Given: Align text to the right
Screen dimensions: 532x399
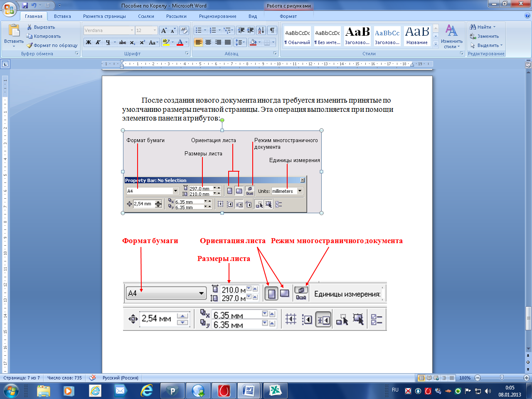Looking at the screenshot, I should click(x=218, y=42).
